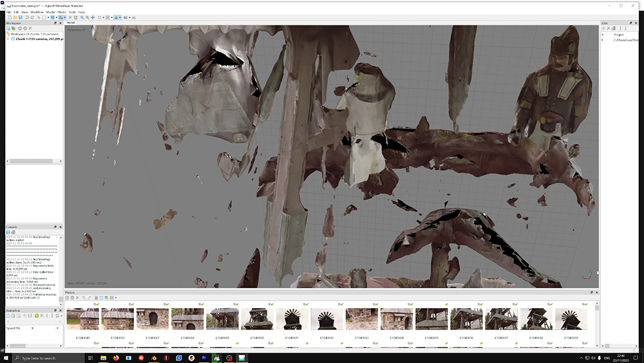Expand the Chunk 1 tree node
Image resolution: width=644 pixels, height=363 pixels.
[x=8, y=39]
